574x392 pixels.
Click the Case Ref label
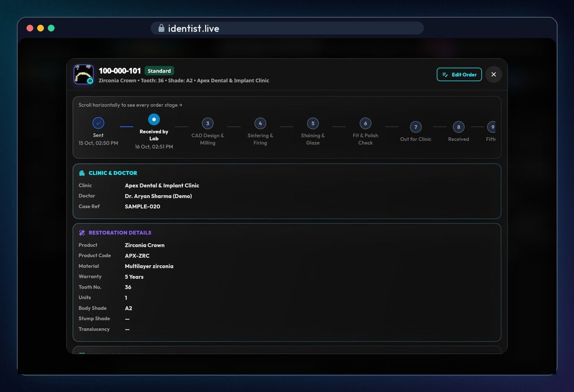[89, 207]
